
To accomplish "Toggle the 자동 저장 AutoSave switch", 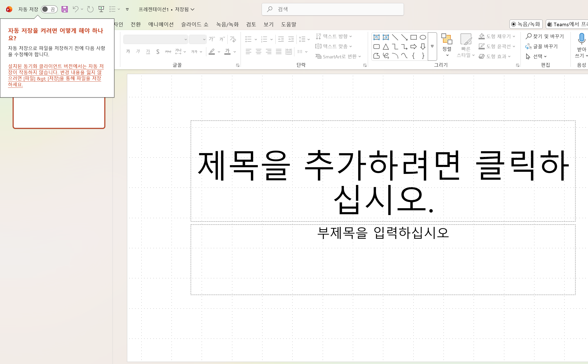I will click(49, 9).
